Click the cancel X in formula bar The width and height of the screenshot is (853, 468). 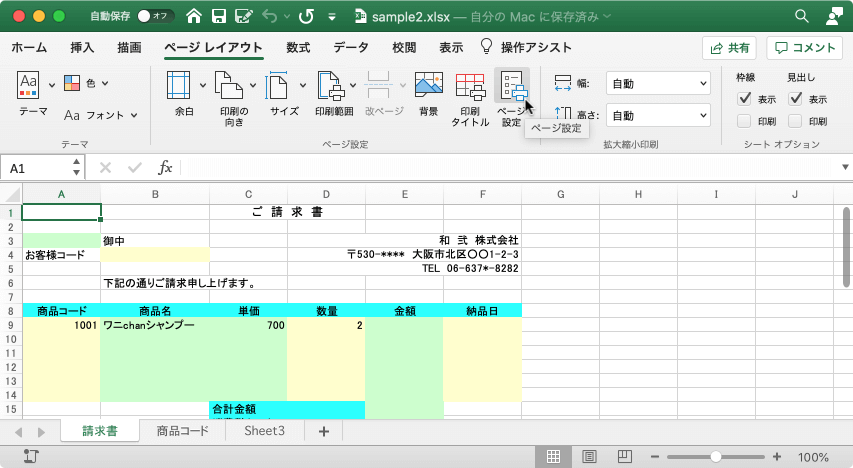[x=106, y=168]
